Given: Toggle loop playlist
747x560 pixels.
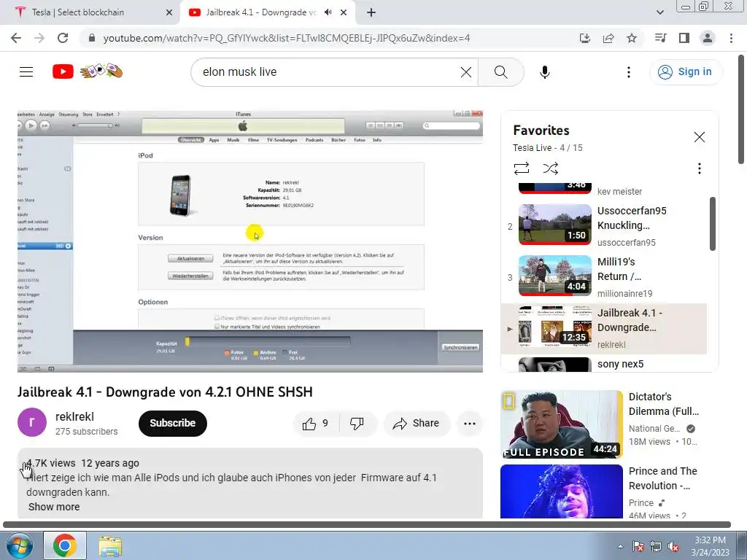Looking at the screenshot, I should [x=521, y=168].
